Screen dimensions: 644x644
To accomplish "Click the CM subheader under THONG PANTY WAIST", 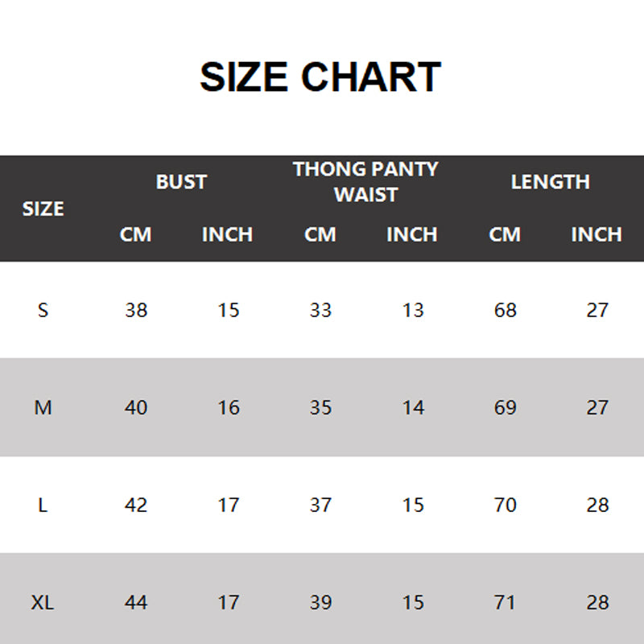I will [320, 234].
